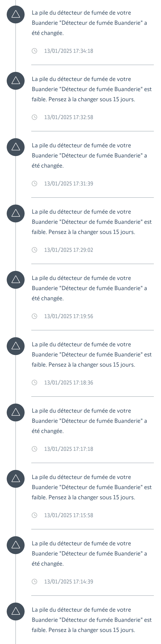This screenshot has width=161, height=644.
Task: Open battery-changed message above 17:31:39 timestamp
Action: 89,155
